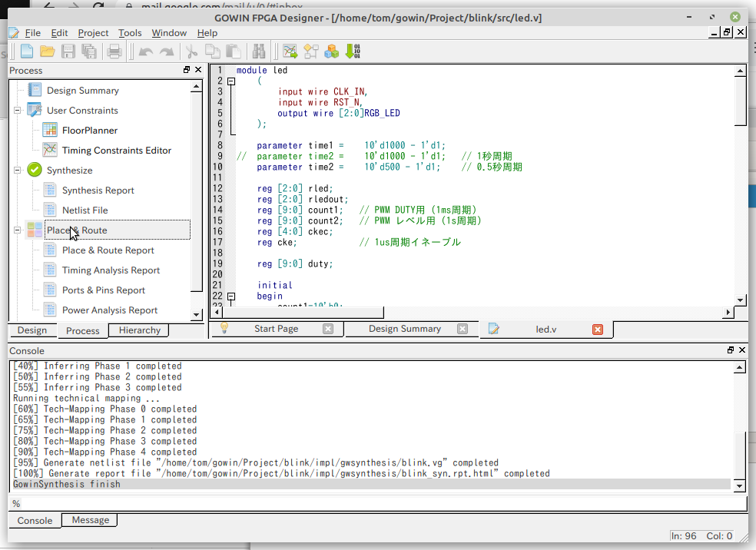Open the Help menu
This screenshot has width=756, height=550.
point(207,33)
